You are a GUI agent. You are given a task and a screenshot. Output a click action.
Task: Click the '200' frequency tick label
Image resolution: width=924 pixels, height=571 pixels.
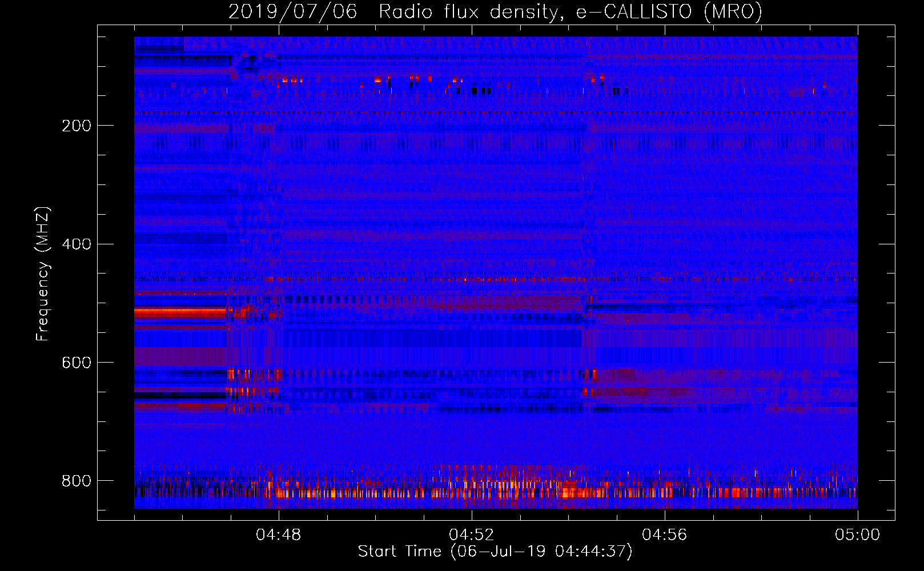[77, 126]
